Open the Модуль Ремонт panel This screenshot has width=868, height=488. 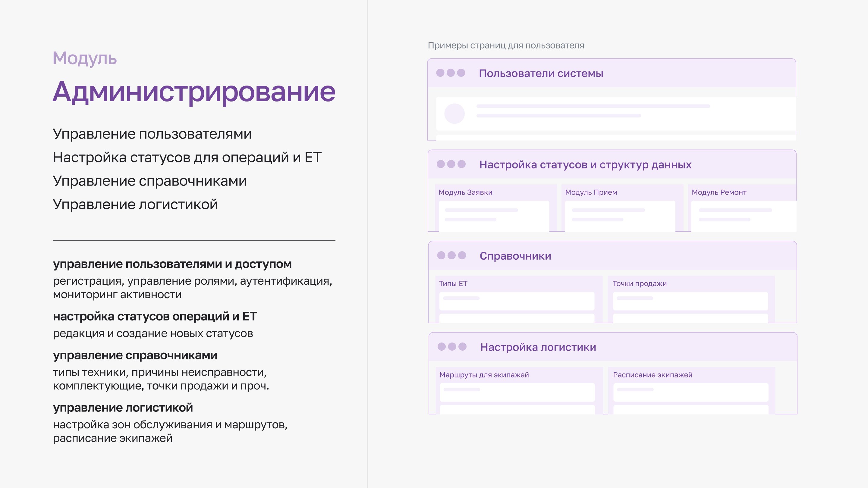[719, 192]
